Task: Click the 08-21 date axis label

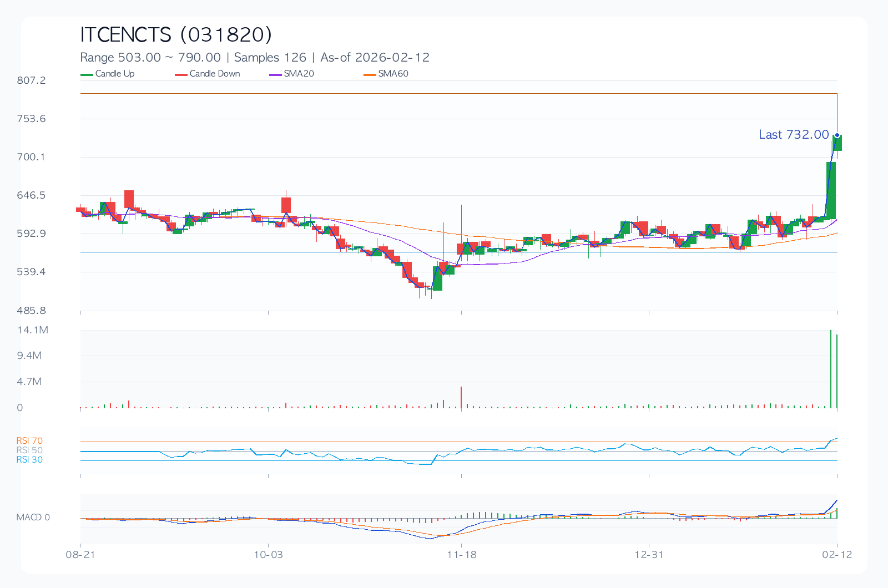Action: (x=80, y=555)
